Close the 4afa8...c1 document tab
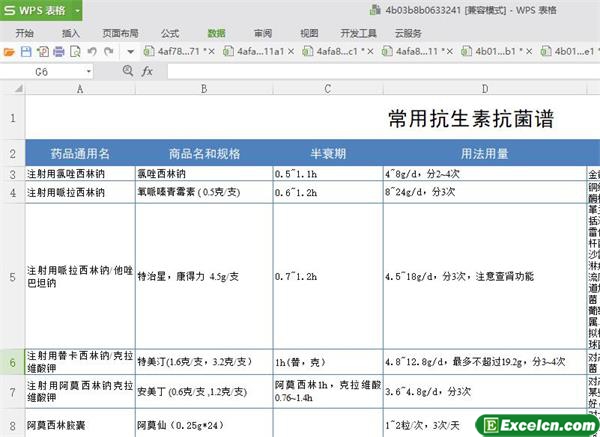Viewport: 600px width, 437px height. 370,51
